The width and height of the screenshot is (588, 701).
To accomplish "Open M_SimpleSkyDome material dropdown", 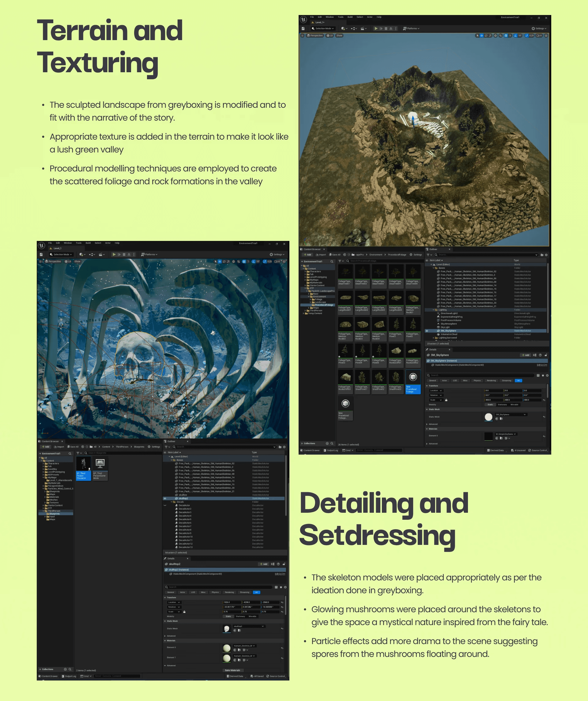I will 506,434.
